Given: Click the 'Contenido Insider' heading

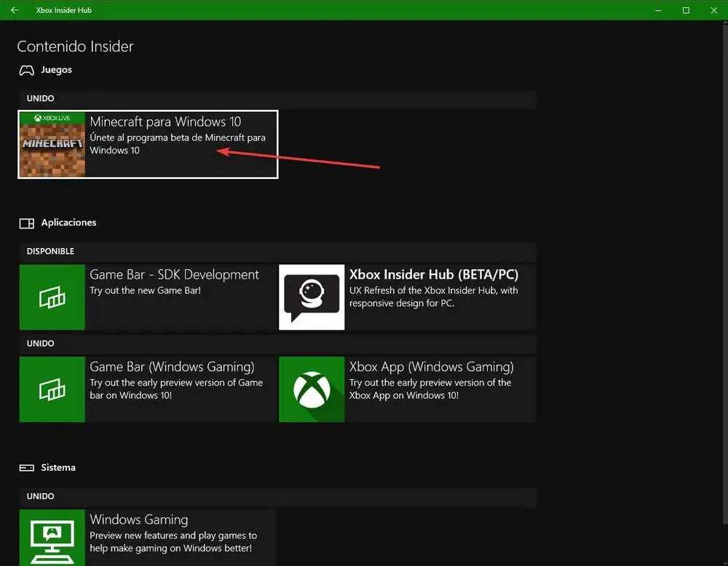Looking at the screenshot, I should pos(75,47).
